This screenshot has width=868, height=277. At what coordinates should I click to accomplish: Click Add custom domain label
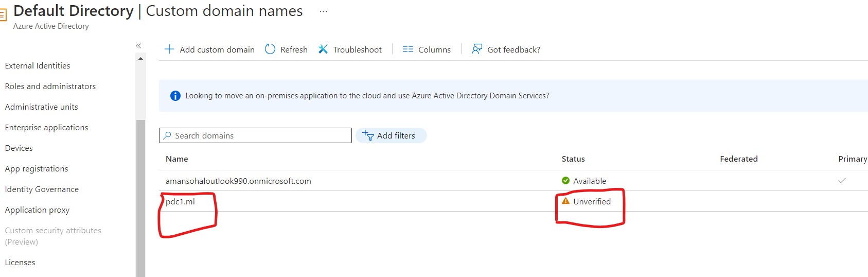217,50
